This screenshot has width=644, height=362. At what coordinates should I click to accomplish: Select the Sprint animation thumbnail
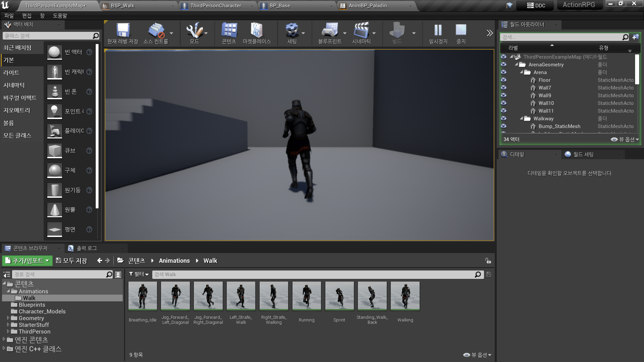339,296
